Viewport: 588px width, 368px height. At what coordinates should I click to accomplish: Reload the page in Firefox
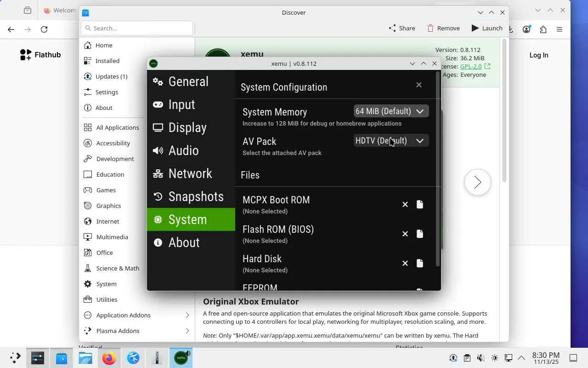[44, 29]
